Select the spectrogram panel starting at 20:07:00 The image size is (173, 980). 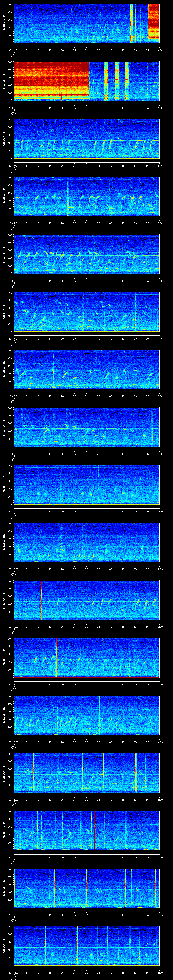coord(87,369)
